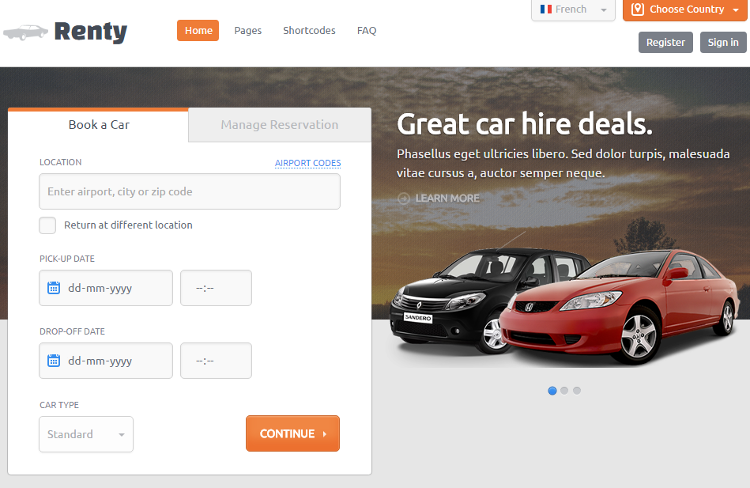The width and height of the screenshot is (750, 488).
Task: Focus the drop-off time field
Action: (x=216, y=360)
